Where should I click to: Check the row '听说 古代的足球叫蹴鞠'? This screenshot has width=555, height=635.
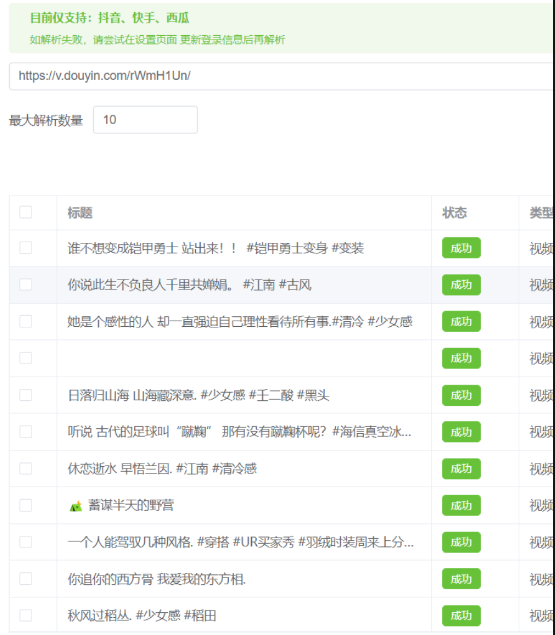(26, 432)
